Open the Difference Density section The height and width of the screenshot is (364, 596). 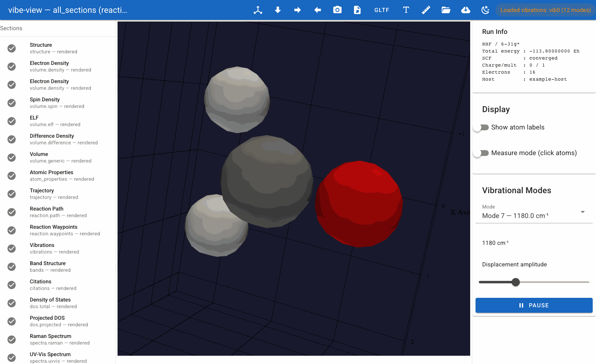click(x=58, y=139)
